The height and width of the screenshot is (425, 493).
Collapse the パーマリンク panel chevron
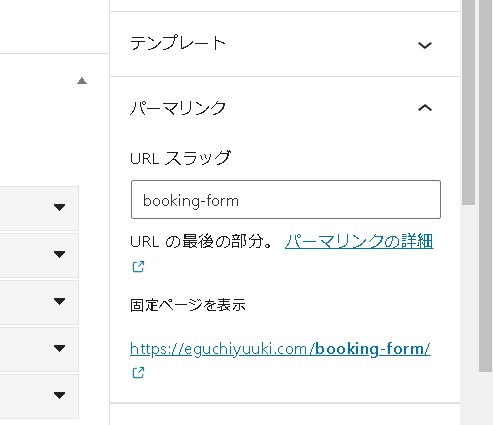[425, 108]
